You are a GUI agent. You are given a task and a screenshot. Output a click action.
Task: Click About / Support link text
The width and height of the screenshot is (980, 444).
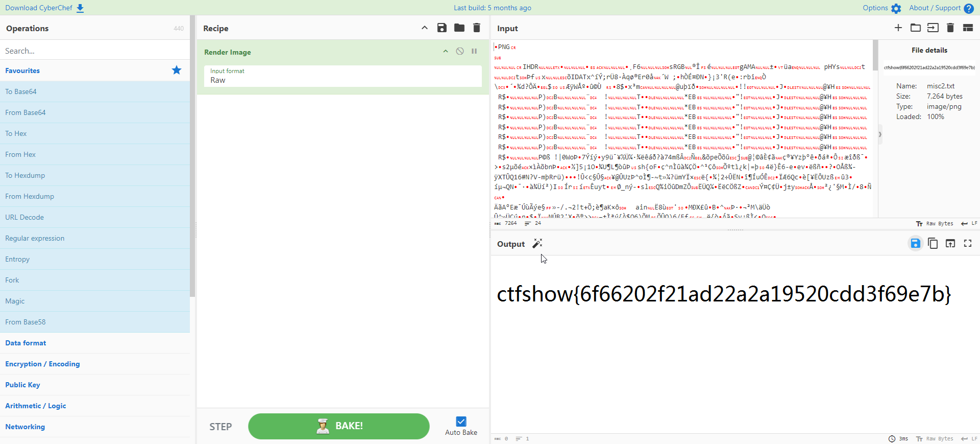coord(935,8)
